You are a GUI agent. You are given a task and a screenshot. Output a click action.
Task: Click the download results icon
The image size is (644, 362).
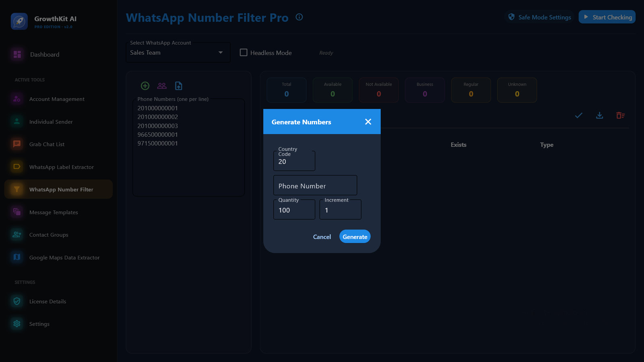pos(600,115)
